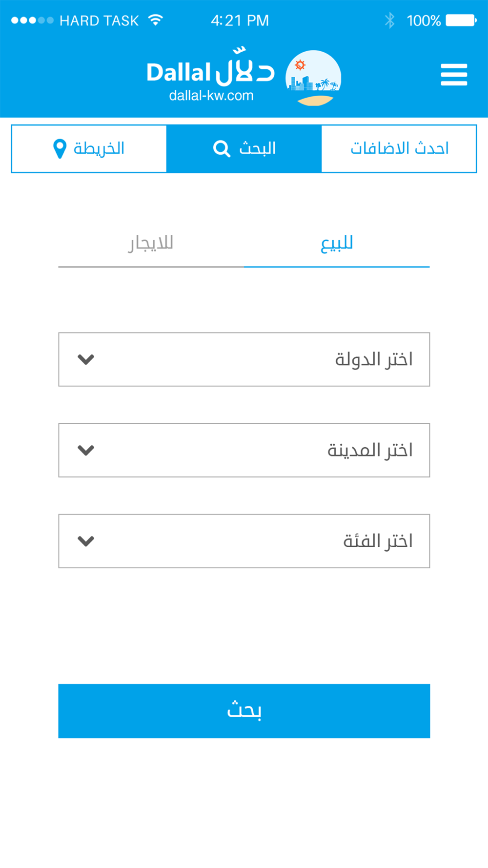Open the البحث search tab
The image size is (488, 868).
tap(244, 148)
